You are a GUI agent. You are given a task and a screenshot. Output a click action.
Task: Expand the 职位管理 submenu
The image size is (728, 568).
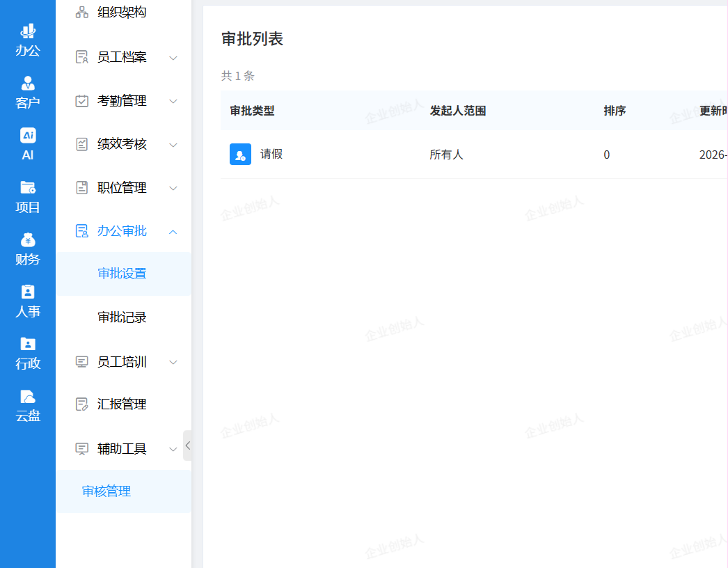(173, 189)
